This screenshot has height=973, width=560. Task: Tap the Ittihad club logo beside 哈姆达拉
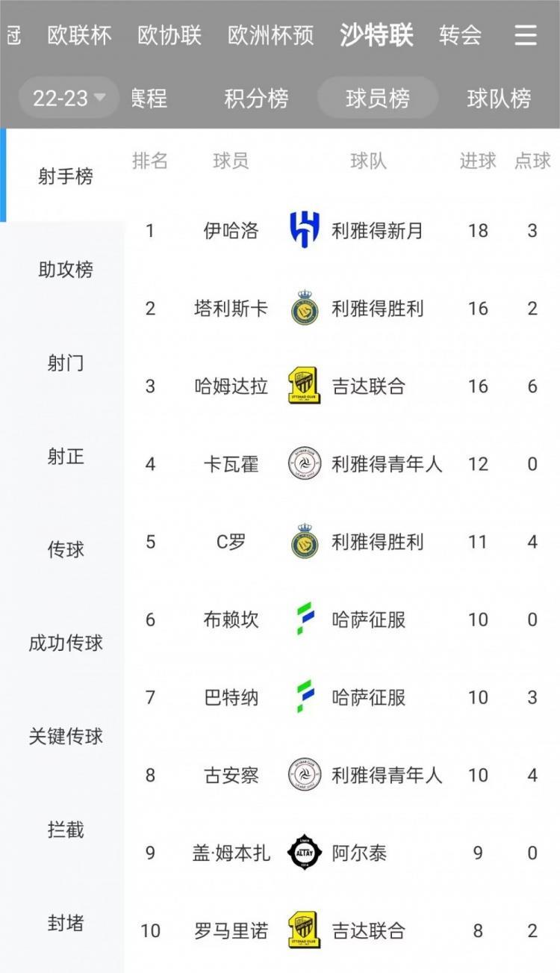click(x=305, y=386)
